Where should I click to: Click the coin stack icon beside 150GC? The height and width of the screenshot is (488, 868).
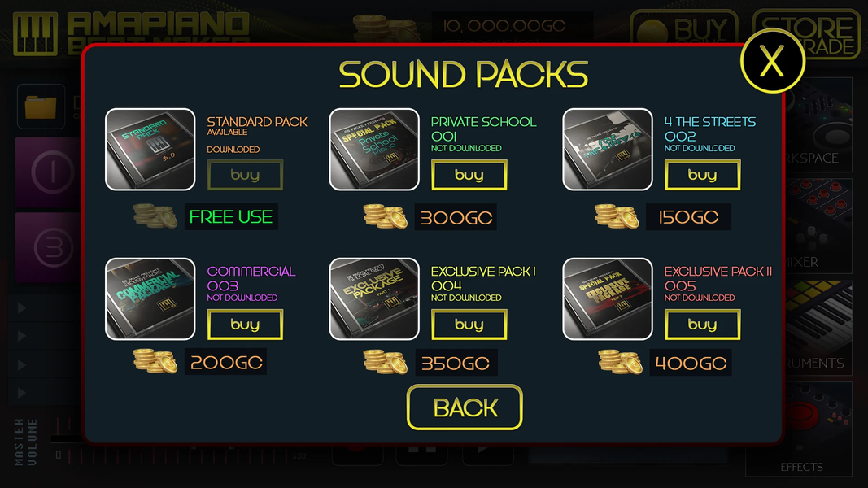pos(617,216)
